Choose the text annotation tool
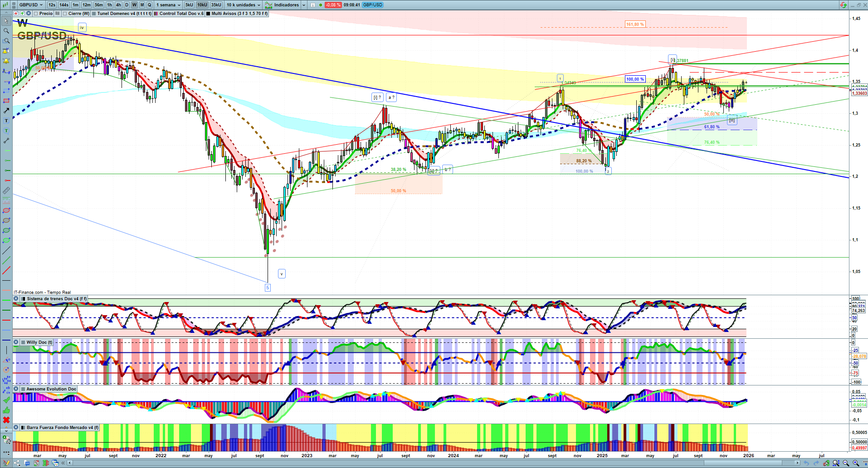Image resolution: width=868 pixels, height=468 pixels. click(x=6, y=121)
